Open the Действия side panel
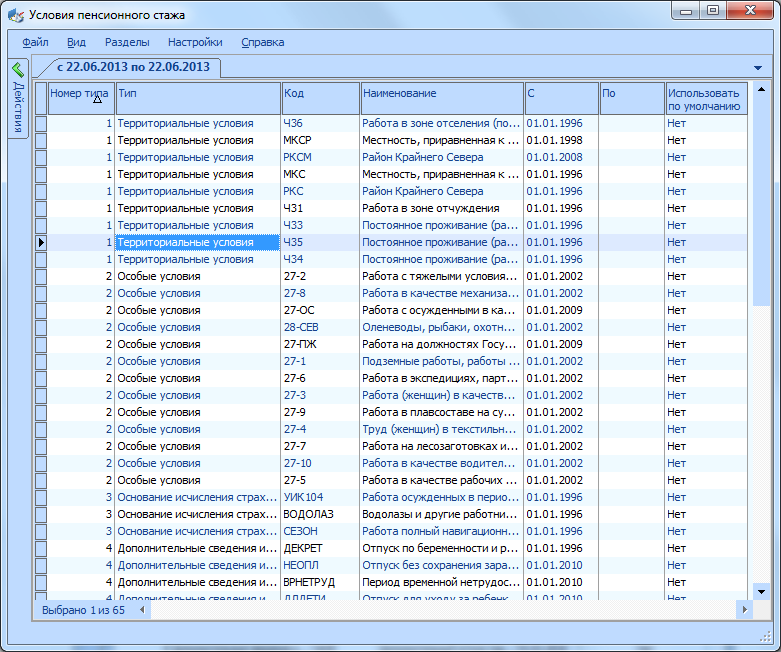The image size is (781, 652). [18, 99]
